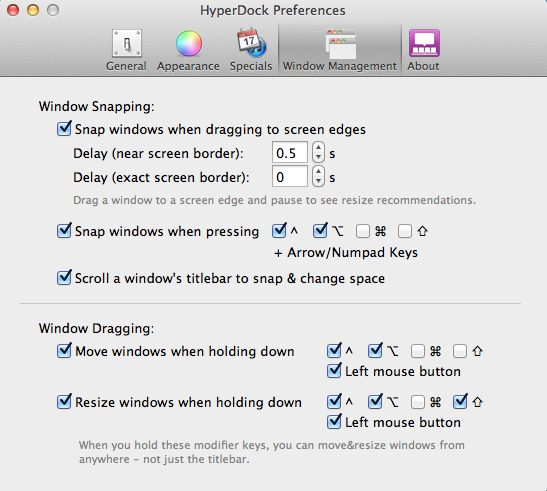Screen dimensions: 547x491
Task: Uncheck Shift modifier for Resize windows
Action: [x=460, y=402]
